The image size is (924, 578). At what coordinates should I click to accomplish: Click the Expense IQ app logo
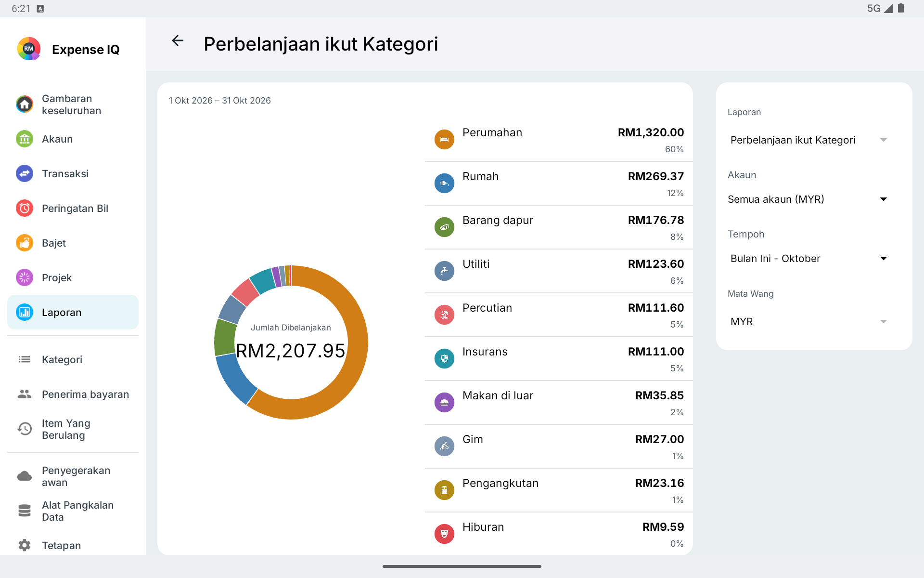pos(29,49)
